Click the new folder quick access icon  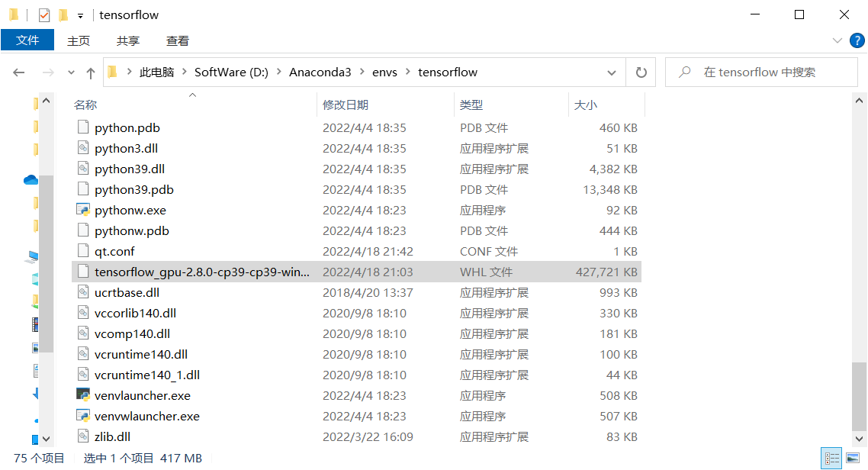coord(63,15)
